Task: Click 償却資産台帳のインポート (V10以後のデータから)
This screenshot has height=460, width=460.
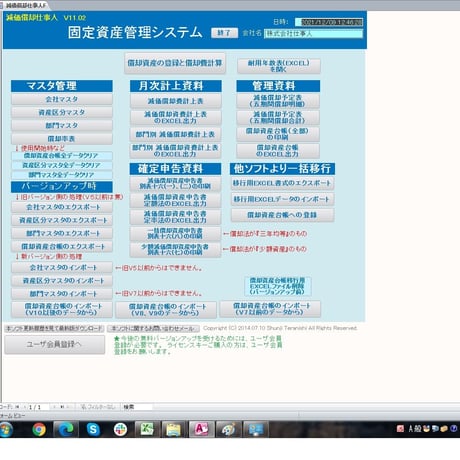Action: (62, 309)
